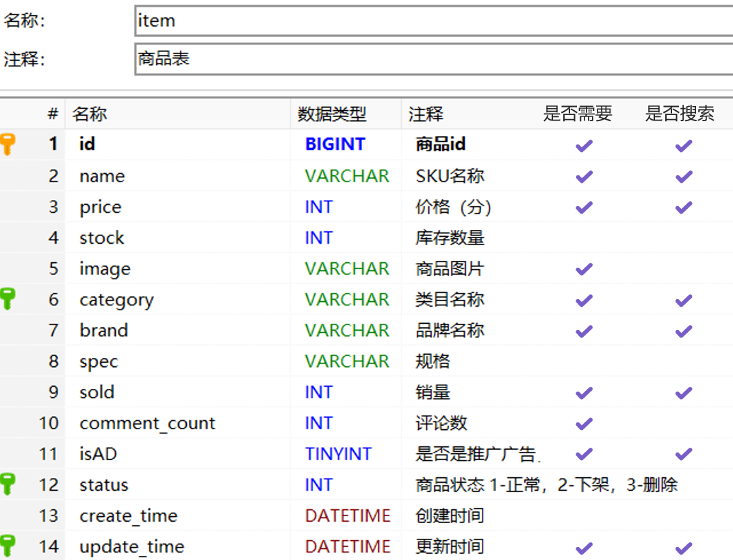Screen dimensions: 733x560
Task: Open DATETIME data type selector for create_time
Action: (x=348, y=516)
